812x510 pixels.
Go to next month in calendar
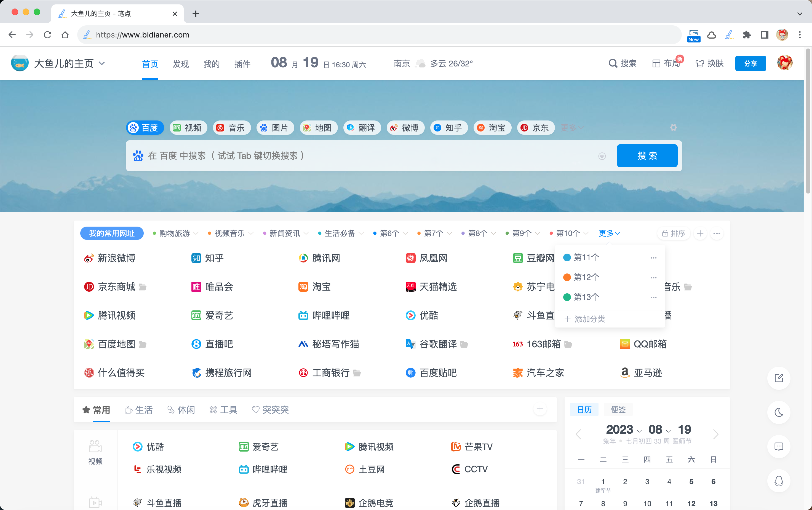(716, 434)
